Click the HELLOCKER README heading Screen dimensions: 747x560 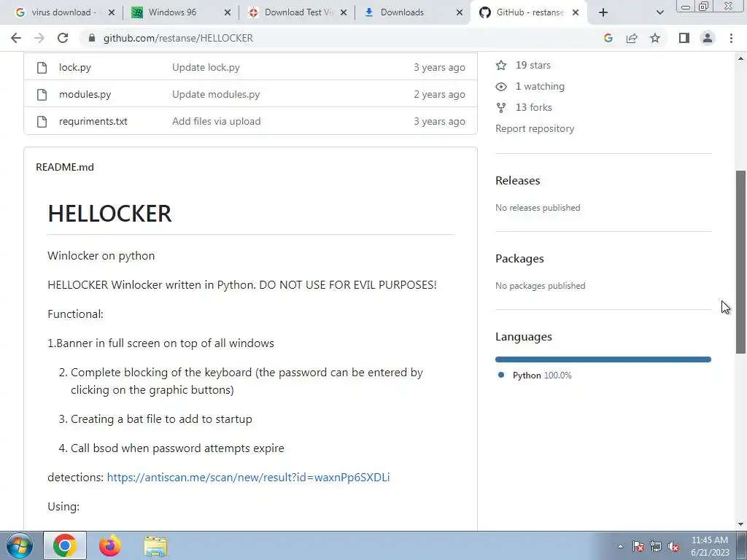[x=109, y=214]
